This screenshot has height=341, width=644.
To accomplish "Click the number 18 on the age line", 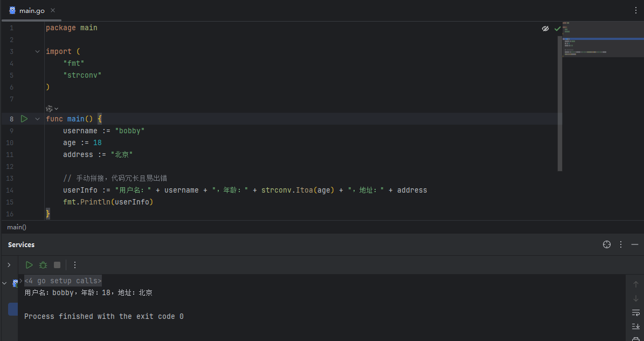I will (x=98, y=143).
